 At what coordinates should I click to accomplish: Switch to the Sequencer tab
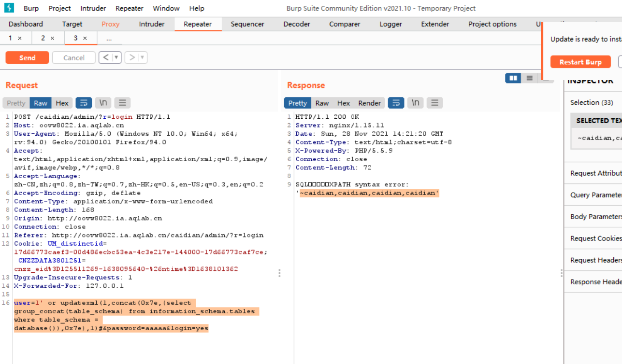point(247,24)
